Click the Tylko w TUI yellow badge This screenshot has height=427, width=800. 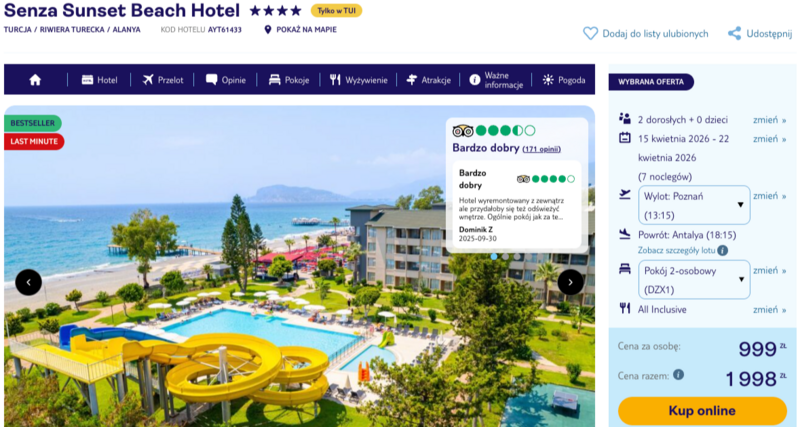click(336, 11)
